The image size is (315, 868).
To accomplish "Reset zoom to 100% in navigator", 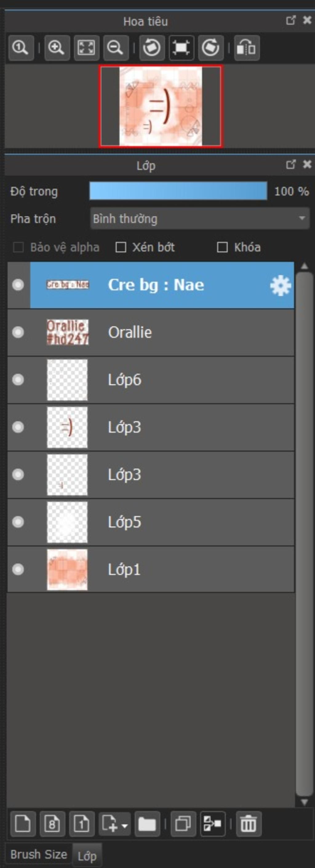I will point(21,47).
